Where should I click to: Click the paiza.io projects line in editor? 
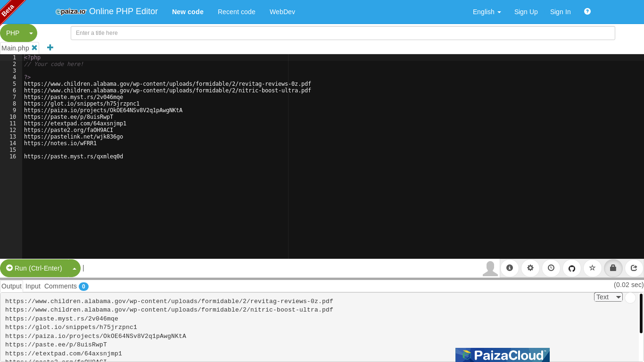click(x=103, y=110)
